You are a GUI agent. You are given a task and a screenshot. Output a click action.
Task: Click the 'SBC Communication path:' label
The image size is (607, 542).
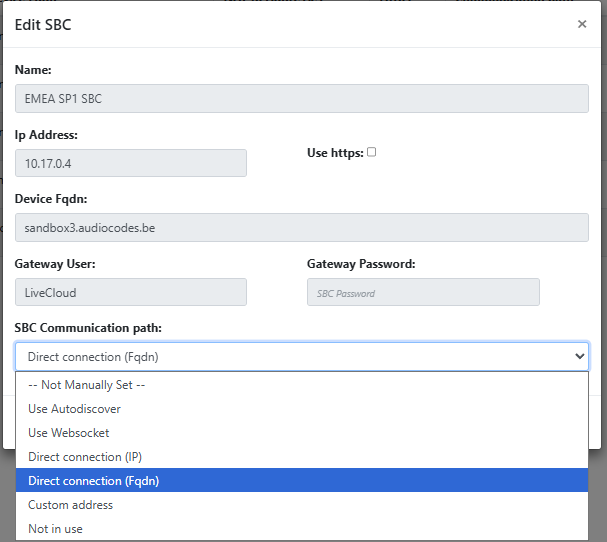pyautogui.click(x=88, y=328)
